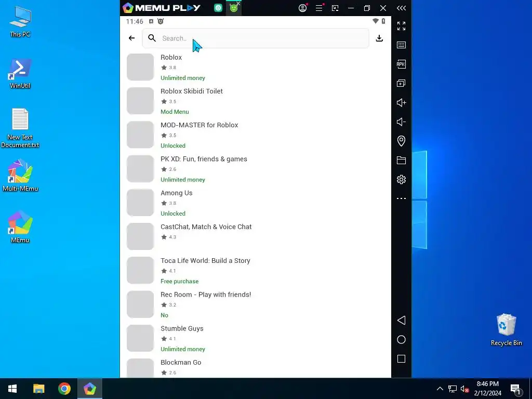This screenshot has height=399, width=532.
Task: Launch Chrome from the taskbar
Action: pos(64,389)
